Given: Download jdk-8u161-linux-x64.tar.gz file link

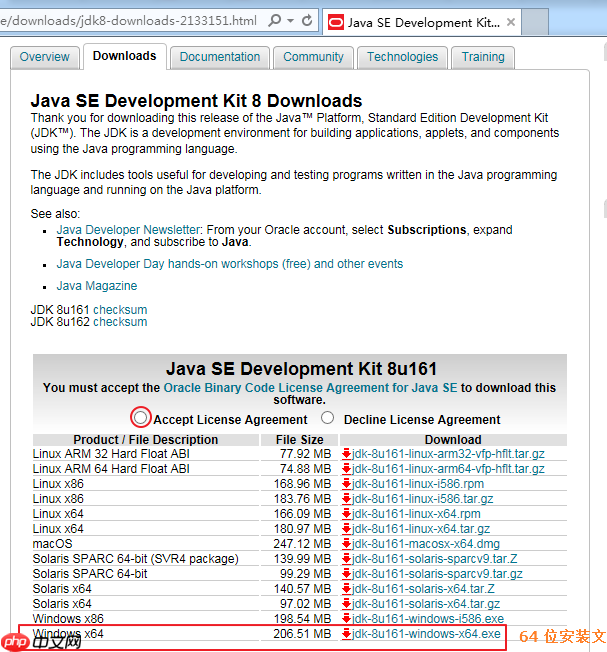Looking at the screenshot, I should click(x=421, y=529).
